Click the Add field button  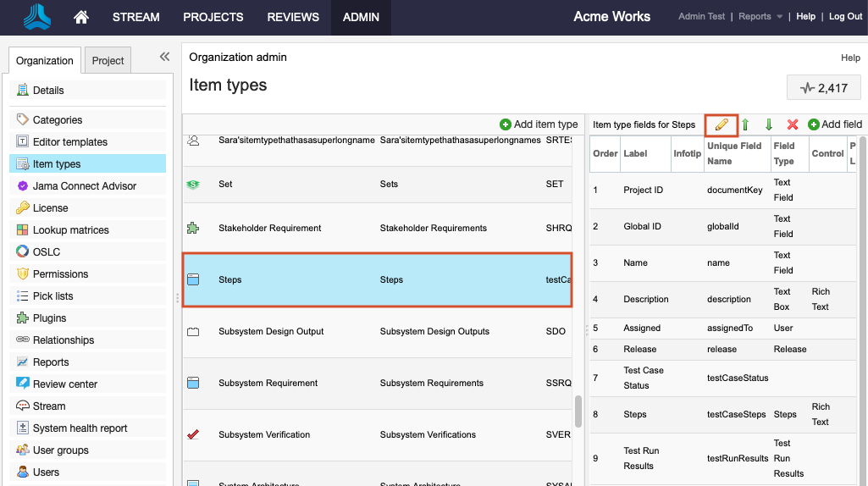[x=835, y=124]
